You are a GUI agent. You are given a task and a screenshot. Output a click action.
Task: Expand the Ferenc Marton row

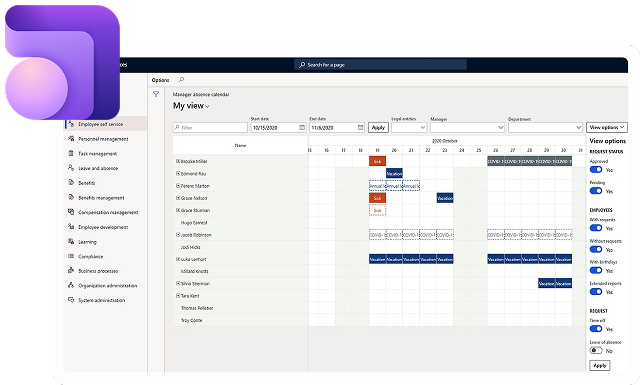(x=178, y=186)
